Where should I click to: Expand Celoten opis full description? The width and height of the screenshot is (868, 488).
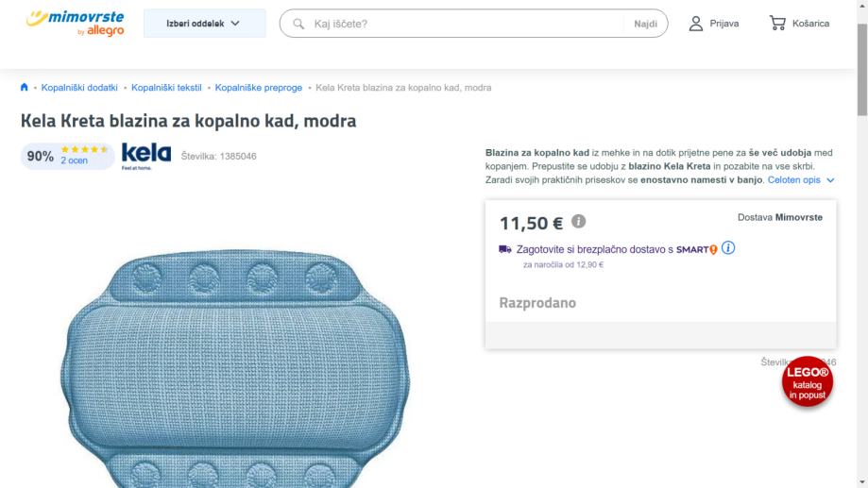(801, 179)
